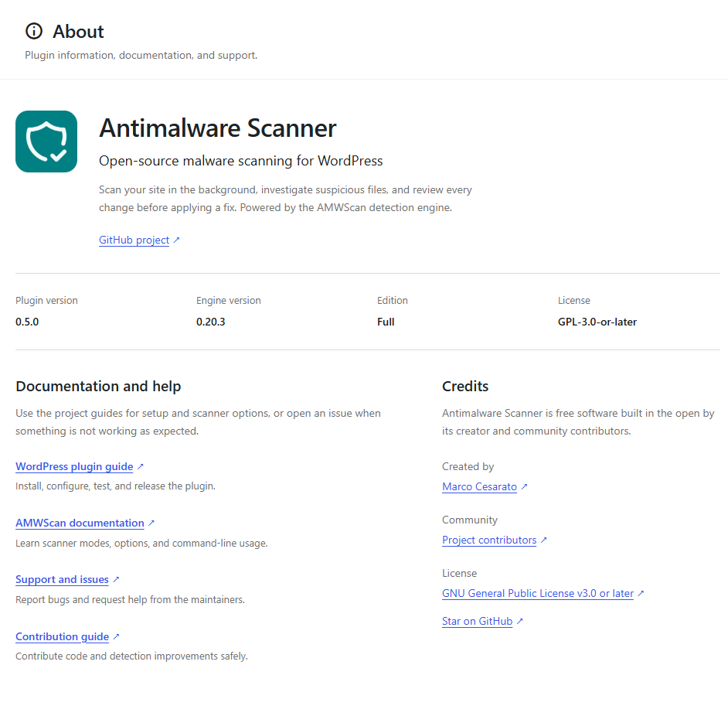Open the AMWScan documentation link

coord(80,523)
